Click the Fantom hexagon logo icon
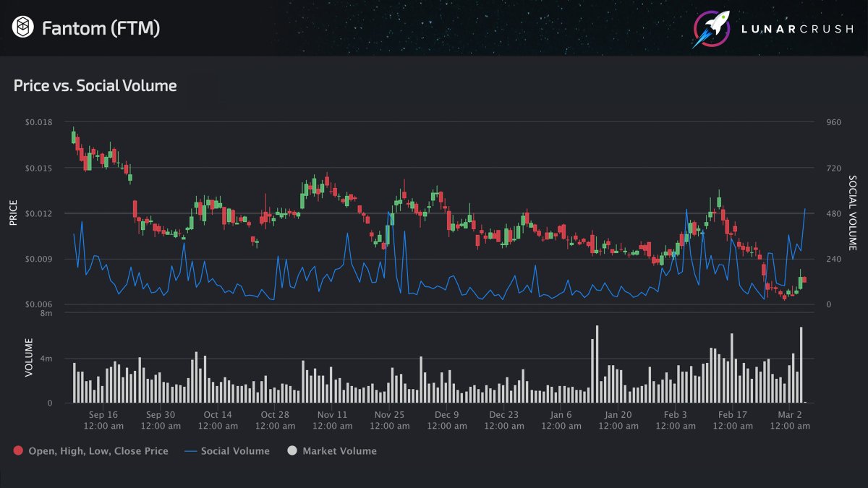The height and width of the screenshot is (488, 868). pyautogui.click(x=22, y=28)
